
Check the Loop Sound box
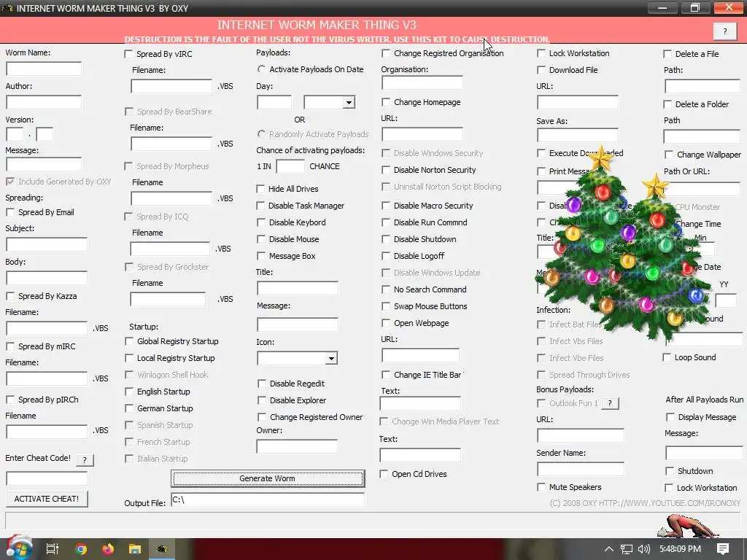click(x=667, y=357)
